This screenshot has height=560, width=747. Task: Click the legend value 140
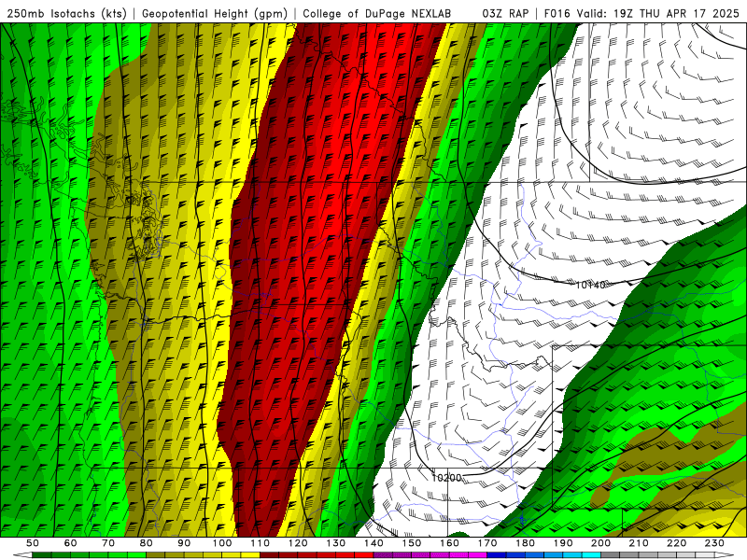[x=373, y=543]
